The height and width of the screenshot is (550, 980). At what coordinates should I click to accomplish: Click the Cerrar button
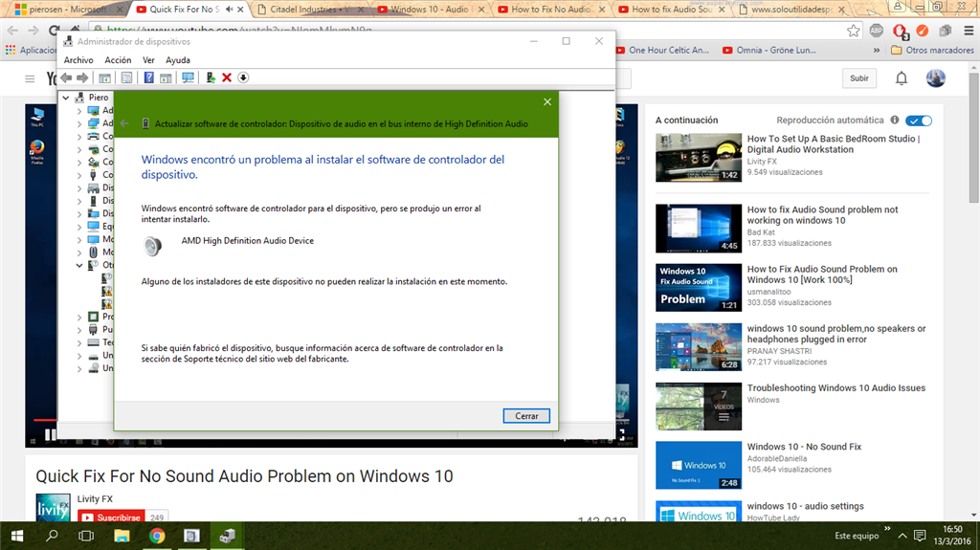526,416
